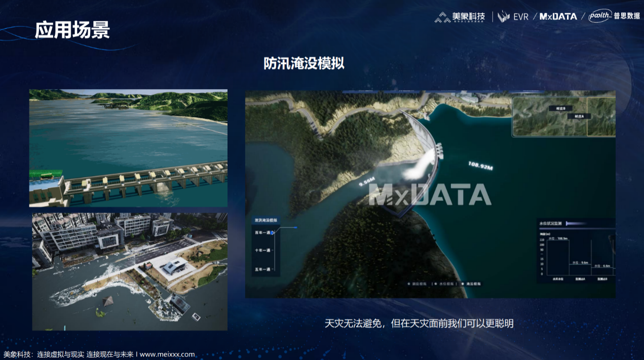
Task: Click the 水位状况监测 panel title
Action: [x=550, y=223]
